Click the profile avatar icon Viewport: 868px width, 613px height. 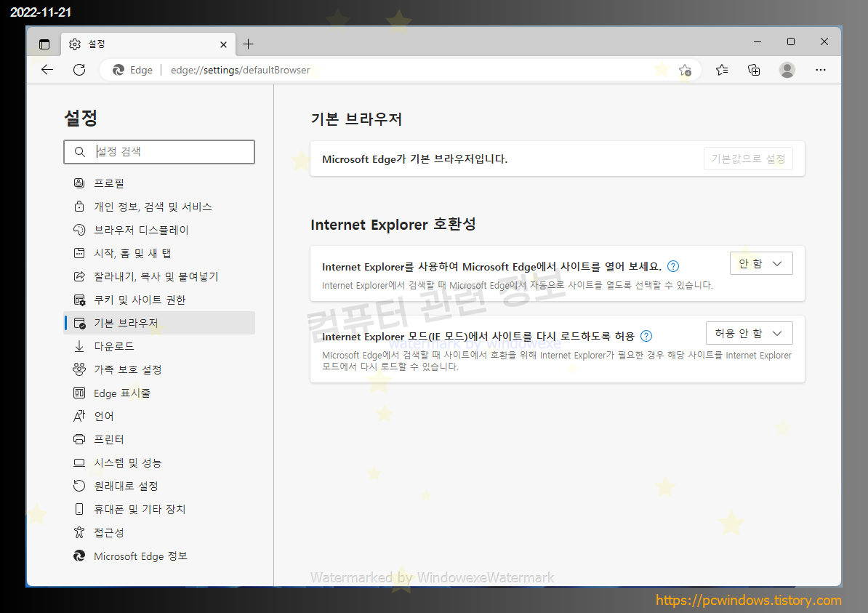click(x=787, y=70)
